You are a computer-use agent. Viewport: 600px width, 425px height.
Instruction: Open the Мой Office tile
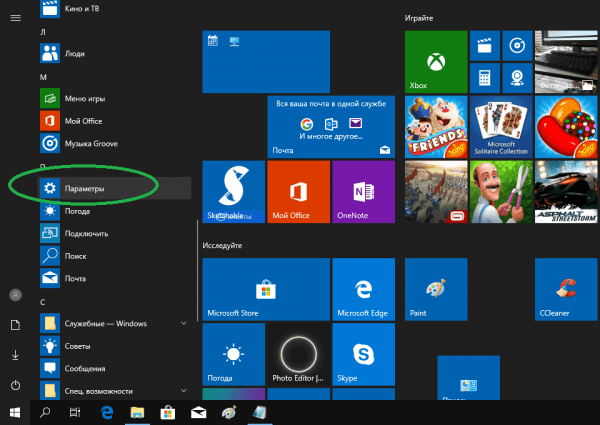pos(298,192)
